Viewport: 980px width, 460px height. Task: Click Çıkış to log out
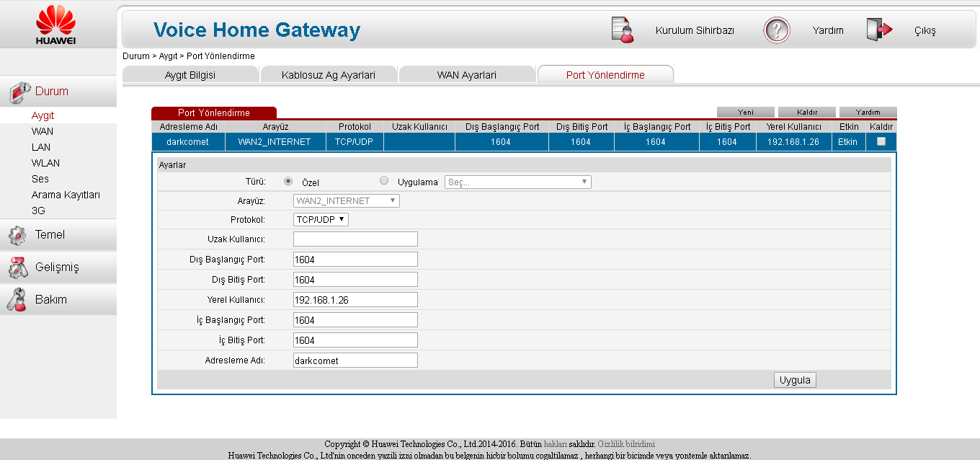925,31
